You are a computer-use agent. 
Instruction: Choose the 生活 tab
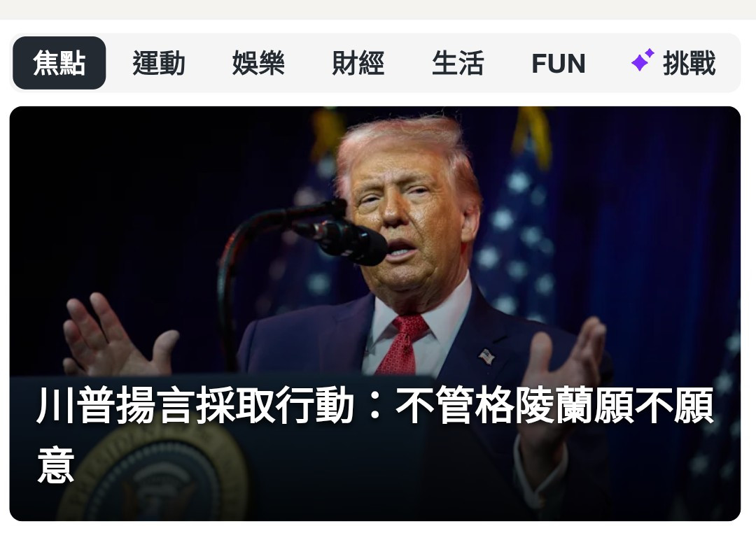(458, 63)
